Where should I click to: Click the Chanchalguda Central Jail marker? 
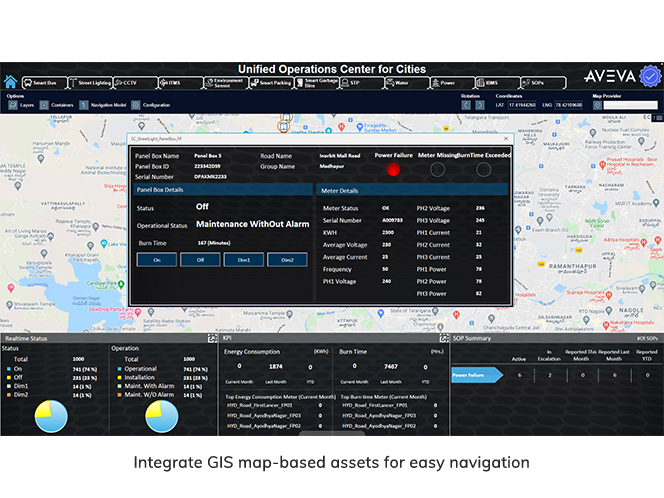(491, 318)
